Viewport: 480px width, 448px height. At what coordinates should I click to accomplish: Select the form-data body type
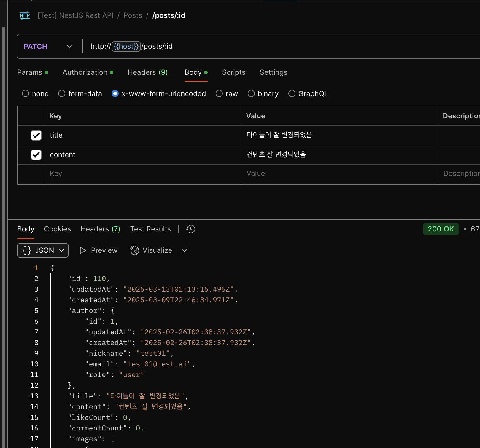[x=62, y=94]
